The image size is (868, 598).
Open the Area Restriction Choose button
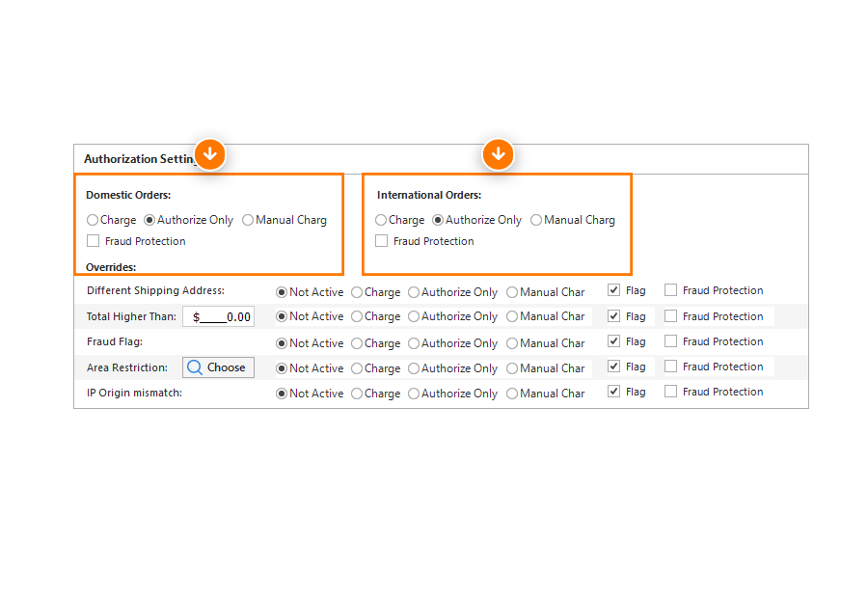click(218, 367)
